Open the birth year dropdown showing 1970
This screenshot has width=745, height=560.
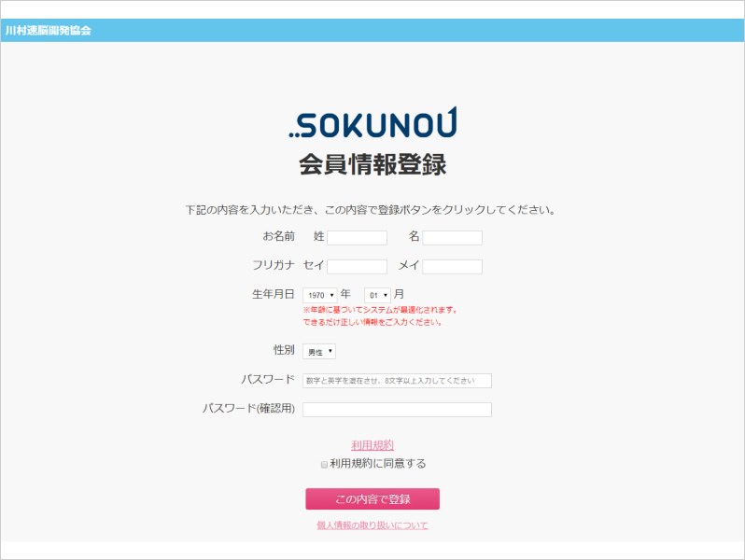tap(320, 295)
